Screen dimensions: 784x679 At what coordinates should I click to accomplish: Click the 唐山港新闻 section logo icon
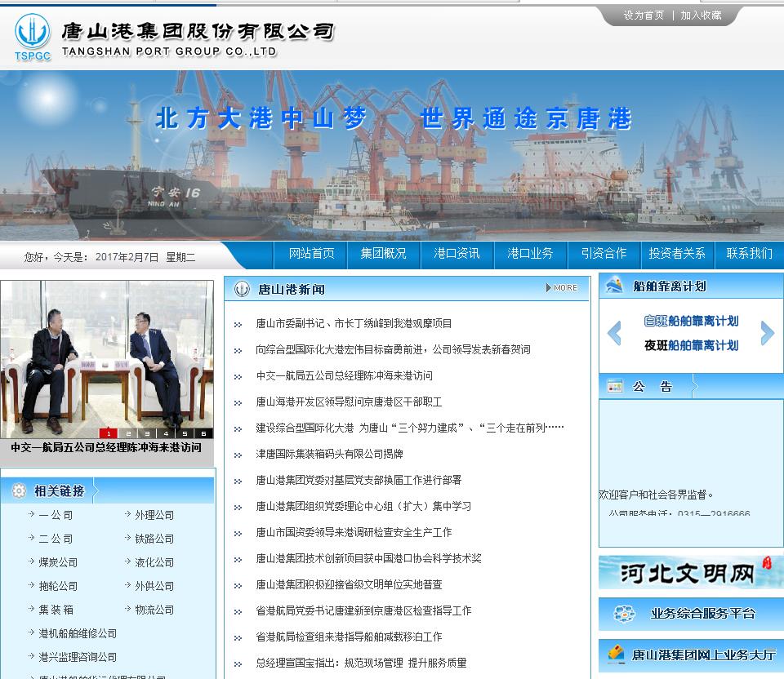pyautogui.click(x=242, y=289)
